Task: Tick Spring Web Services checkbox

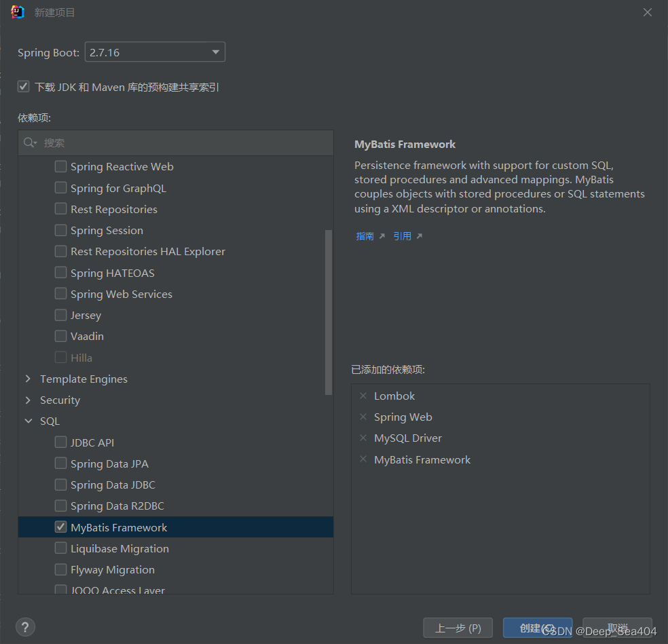Action: (x=60, y=293)
